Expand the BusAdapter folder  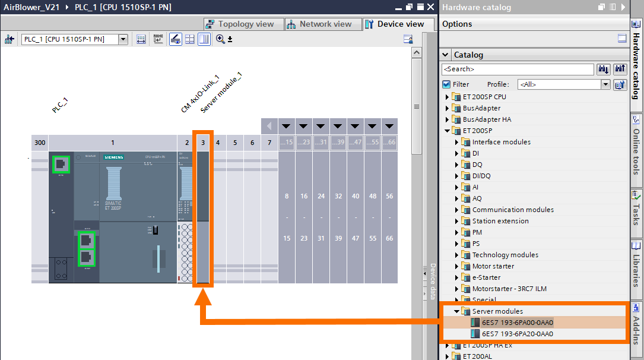coord(448,108)
